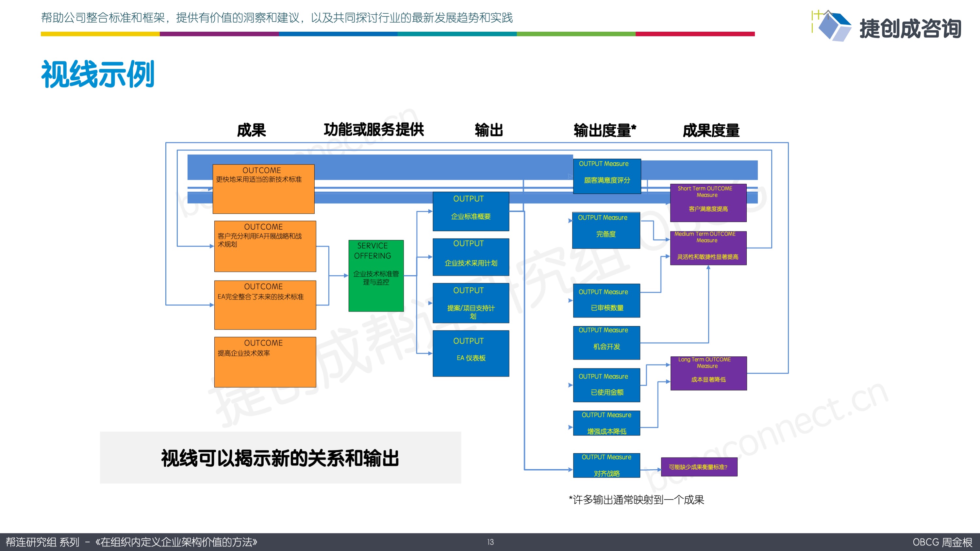This screenshot has width=980, height=551.
Task: Click the footer series title 帮连研究组 系列
Action: [42, 542]
